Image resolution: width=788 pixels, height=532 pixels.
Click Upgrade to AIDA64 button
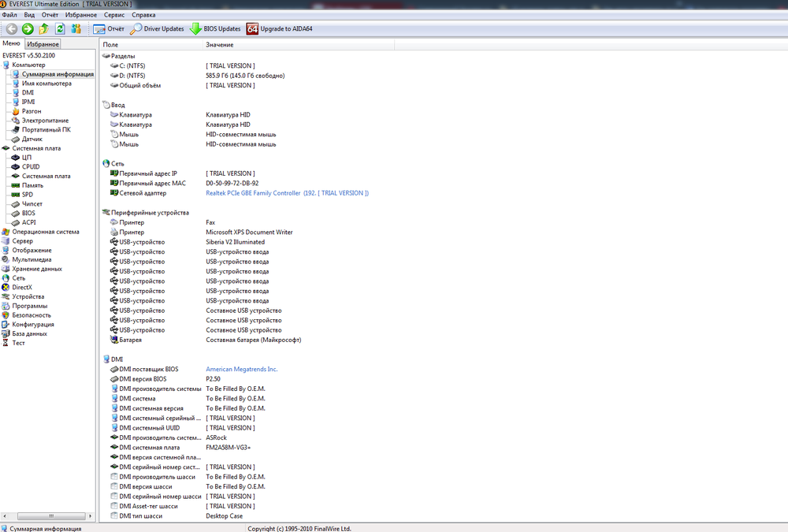pos(280,29)
